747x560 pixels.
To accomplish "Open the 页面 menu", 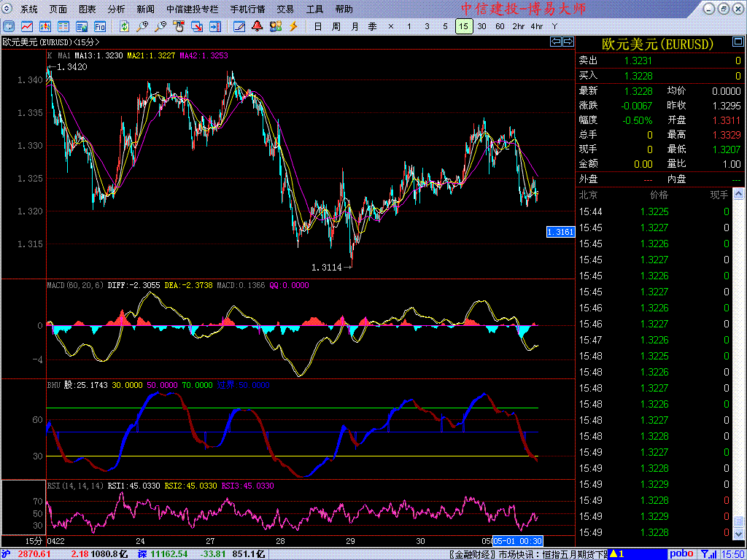I will point(58,9).
